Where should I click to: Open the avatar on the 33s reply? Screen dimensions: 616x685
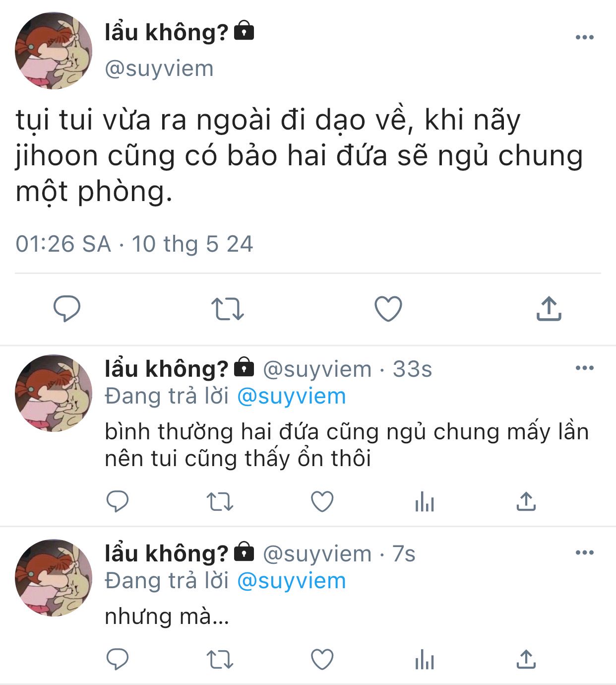[54, 393]
